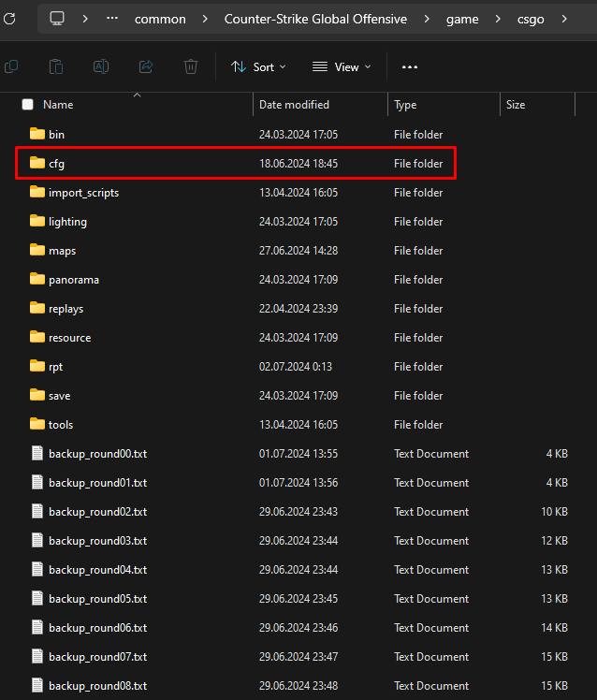Click the bin folder icon
The width and height of the screenshot is (597, 700).
pyautogui.click(x=37, y=134)
